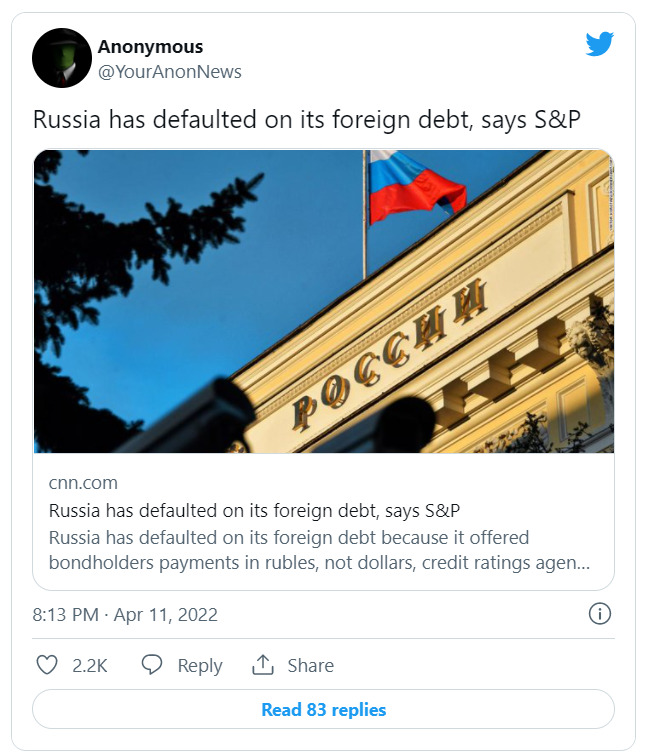651x756 pixels.
Task: Click the article description about bondholders payments
Action: 318,550
